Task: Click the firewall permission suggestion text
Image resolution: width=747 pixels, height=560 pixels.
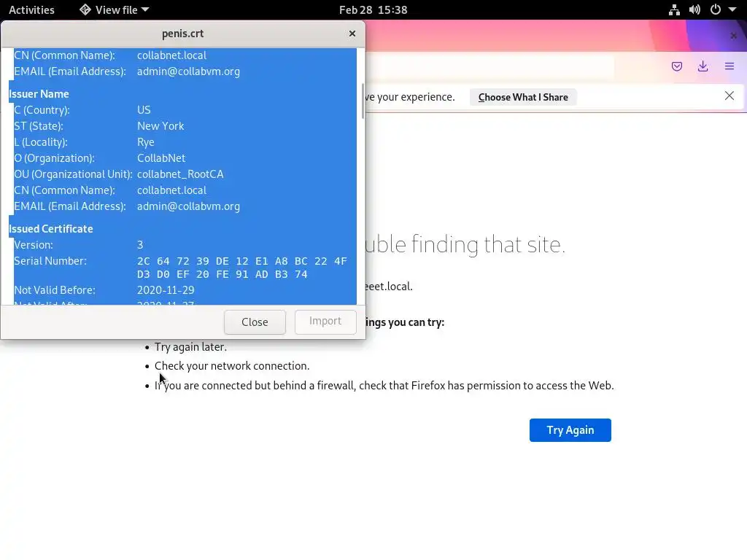Action: (384, 385)
